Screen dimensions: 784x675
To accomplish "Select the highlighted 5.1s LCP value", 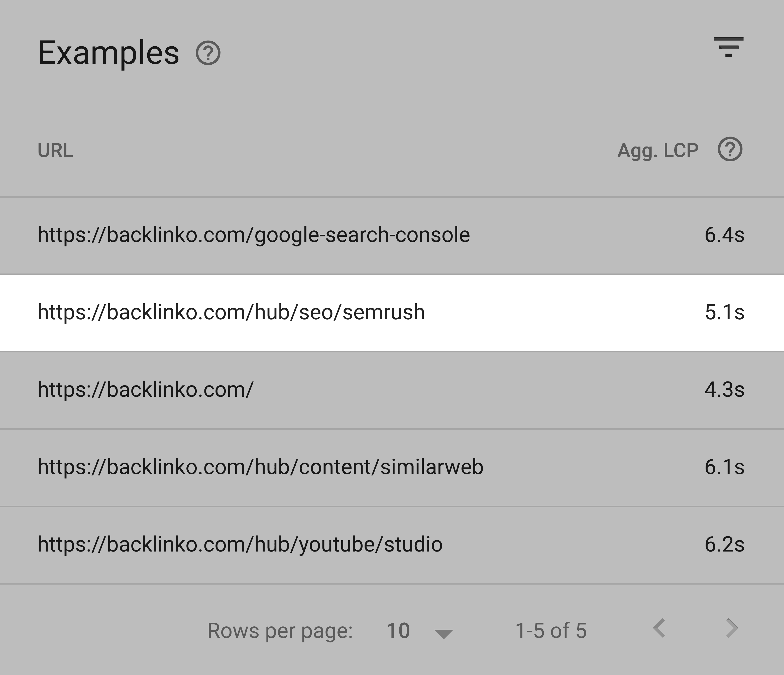I will pyautogui.click(x=724, y=312).
